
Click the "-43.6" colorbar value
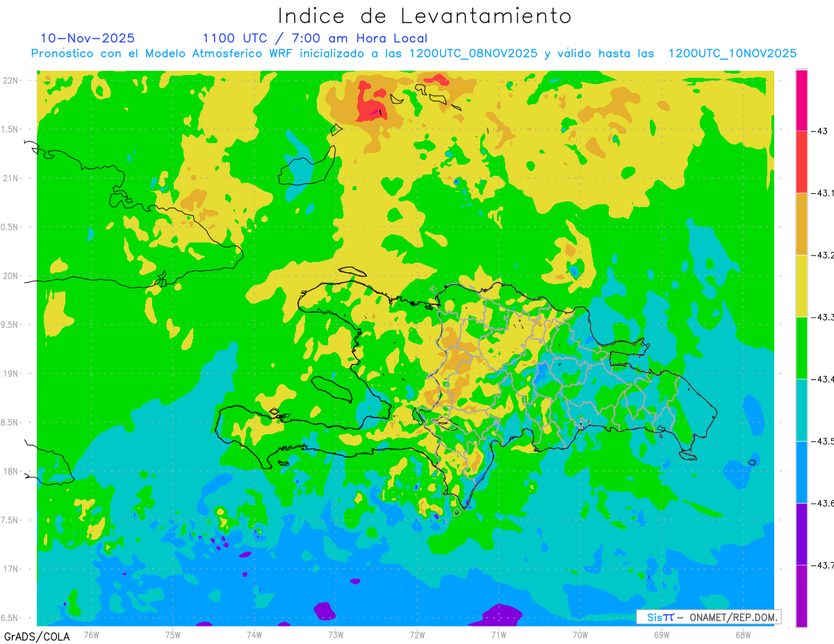pyautogui.click(x=822, y=503)
